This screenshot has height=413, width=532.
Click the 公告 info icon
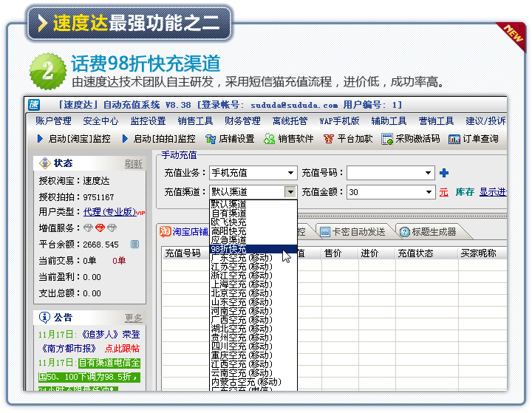tap(44, 317)
